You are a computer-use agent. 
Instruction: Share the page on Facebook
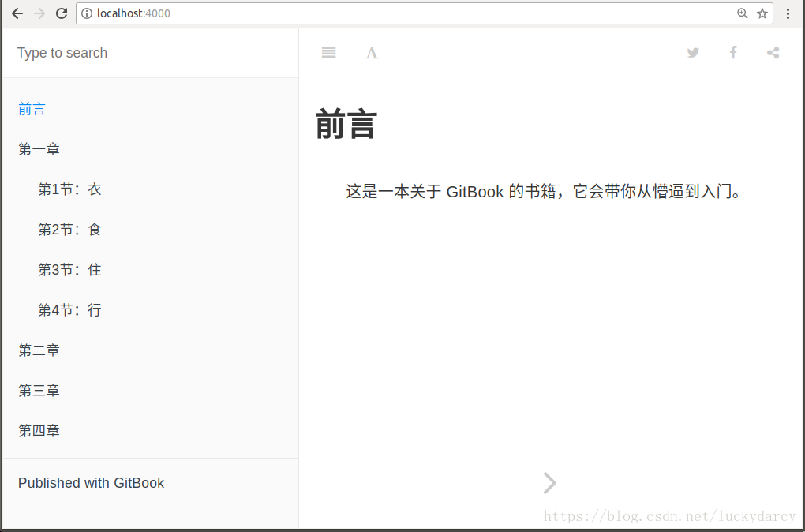point(733,52)
